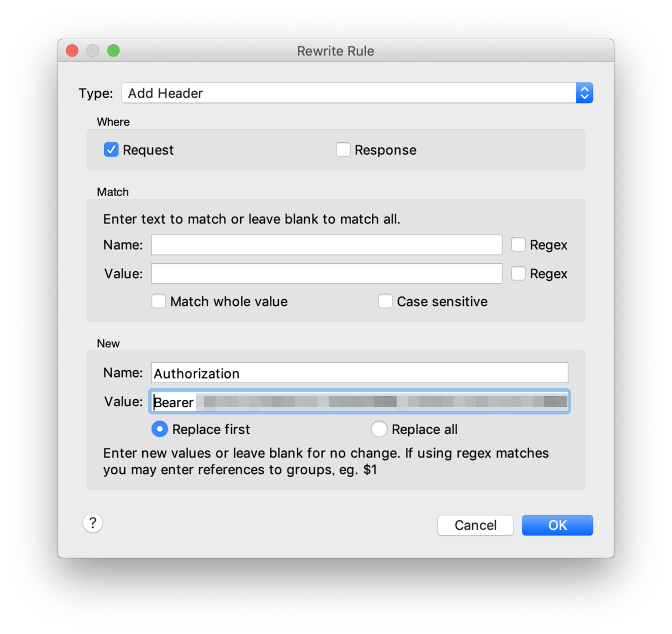The height and width of the screenshot is (634, 672).
Task: Uncheck the Request checkbox
Action: pyautogui.click(x=111, y=150)
